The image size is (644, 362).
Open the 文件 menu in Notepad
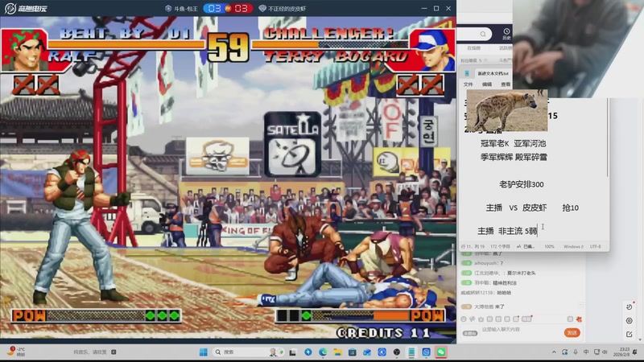point(469,84)
